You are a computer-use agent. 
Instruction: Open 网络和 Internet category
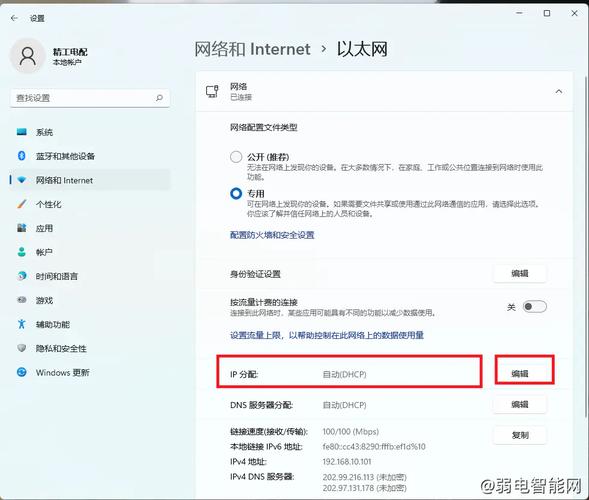click(x=89, y=180)
